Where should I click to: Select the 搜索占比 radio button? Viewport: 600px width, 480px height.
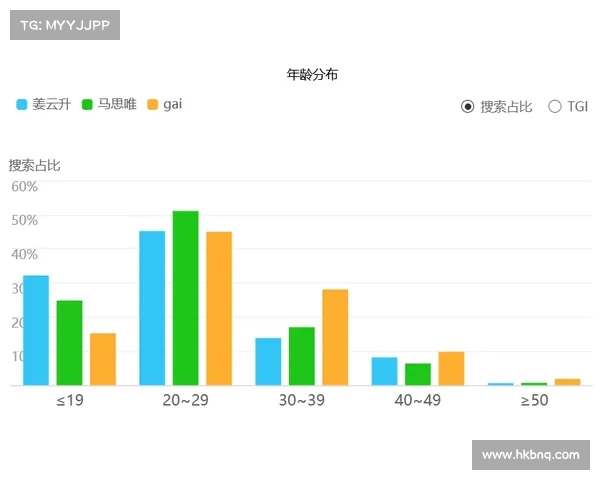[467, 106]
